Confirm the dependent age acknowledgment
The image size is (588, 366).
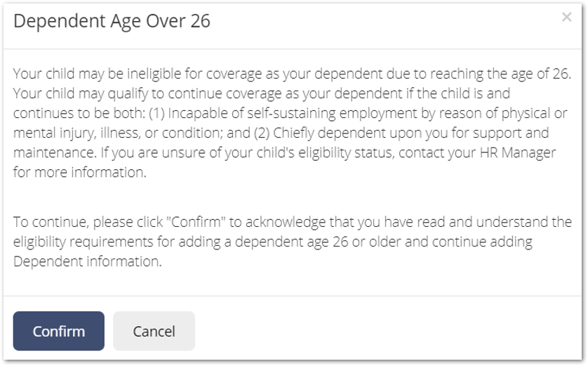click(x=59, y=331)
